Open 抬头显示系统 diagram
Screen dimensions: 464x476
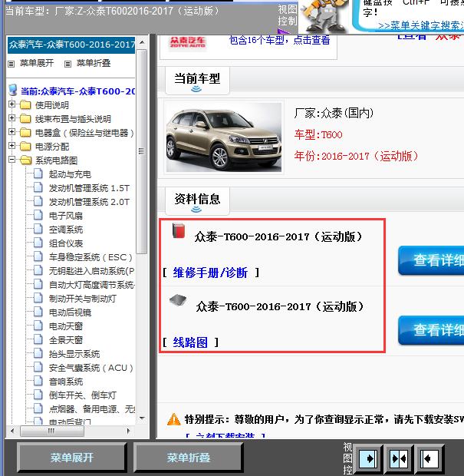coord(74,354)
